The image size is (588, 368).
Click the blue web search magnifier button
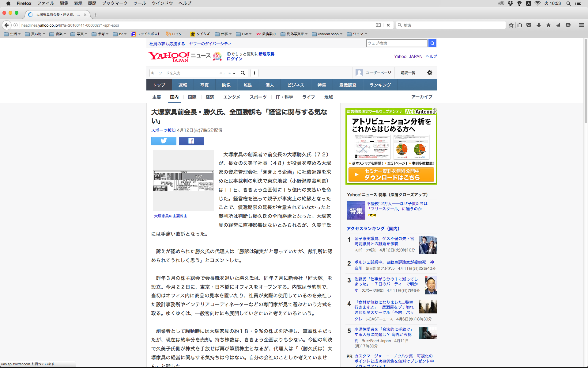coord(432,43)
